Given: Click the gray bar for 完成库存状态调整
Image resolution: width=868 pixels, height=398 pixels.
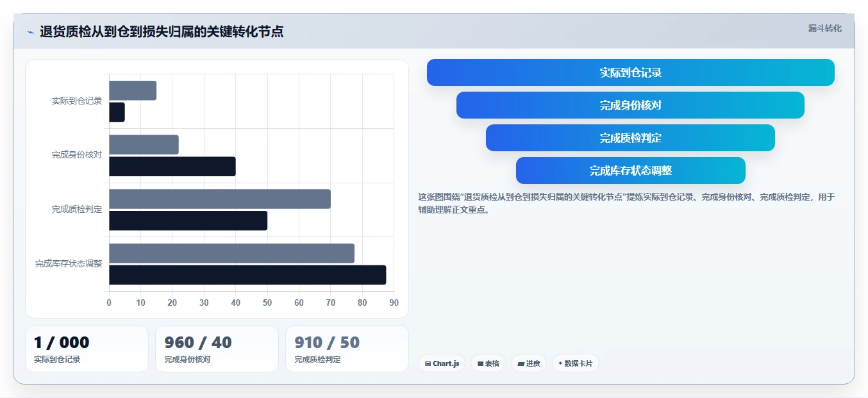Looking at the screenshot, I should pyautogui.click(x=231, y=253).
